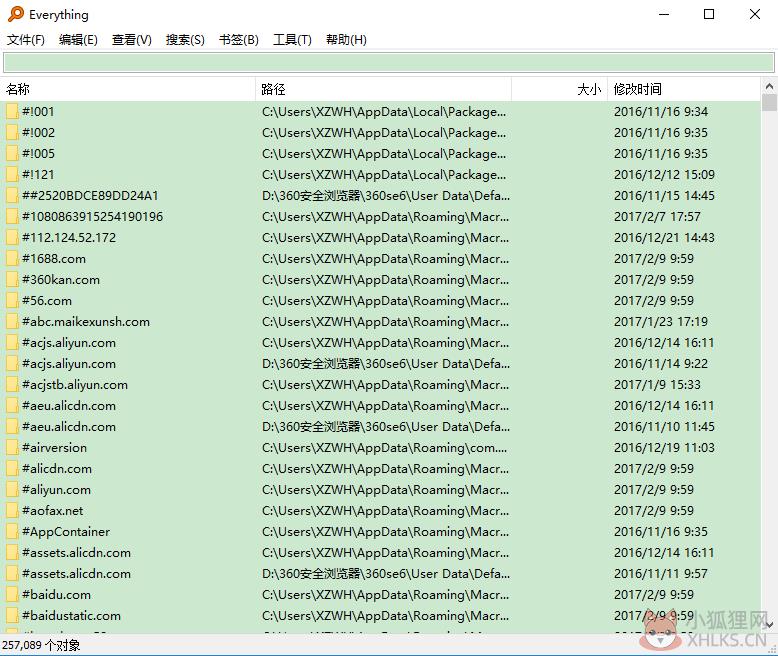Select the #alicdn.com entry

[x=57, y=468]
